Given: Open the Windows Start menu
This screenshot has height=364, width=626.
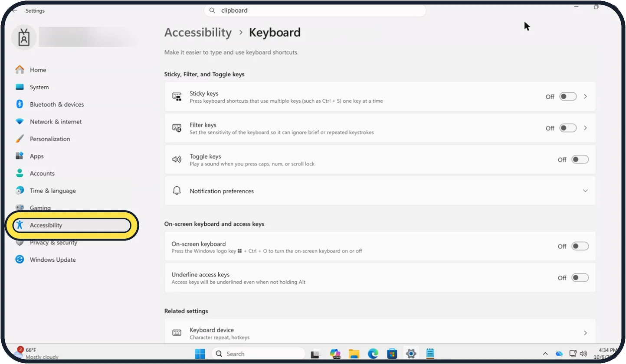Looking at the screenshot, I should click(200, 354).
